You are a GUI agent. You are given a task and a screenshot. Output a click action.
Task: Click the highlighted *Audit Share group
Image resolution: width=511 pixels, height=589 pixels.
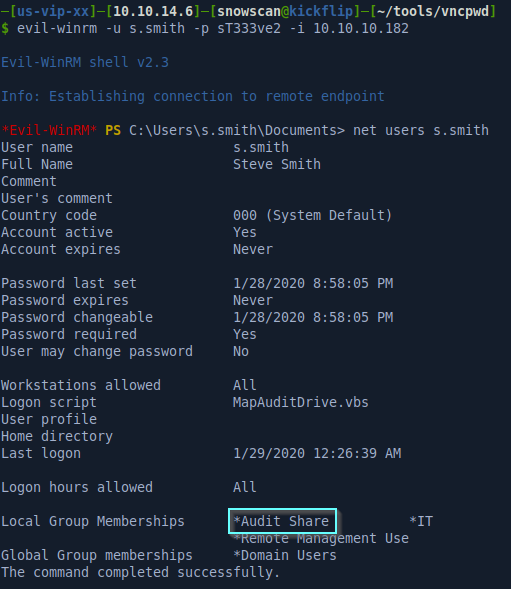pos(282,521)
